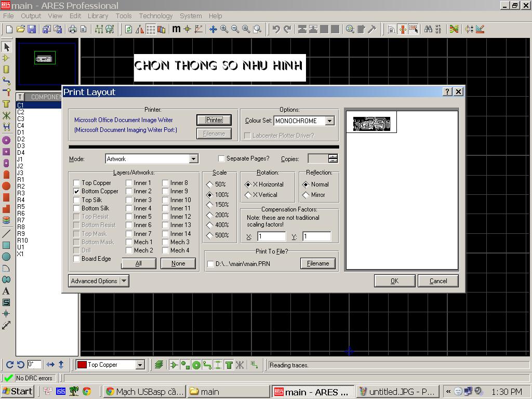Open the Top Copper layer selector dropdown

tap(140, 365)
